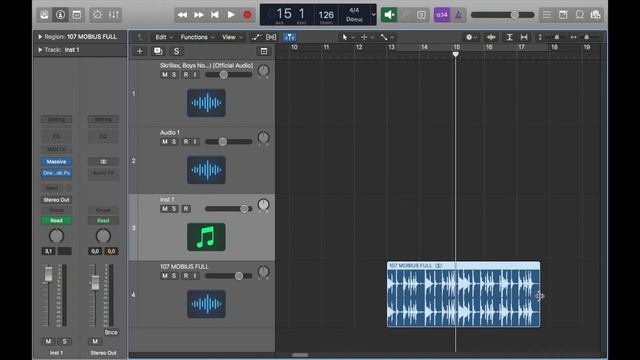Mute the Inst 1 track

[x=164, y=209]
